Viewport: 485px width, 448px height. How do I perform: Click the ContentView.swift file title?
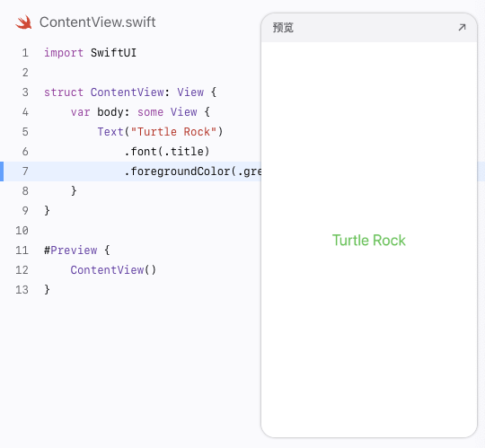[97, 22]
